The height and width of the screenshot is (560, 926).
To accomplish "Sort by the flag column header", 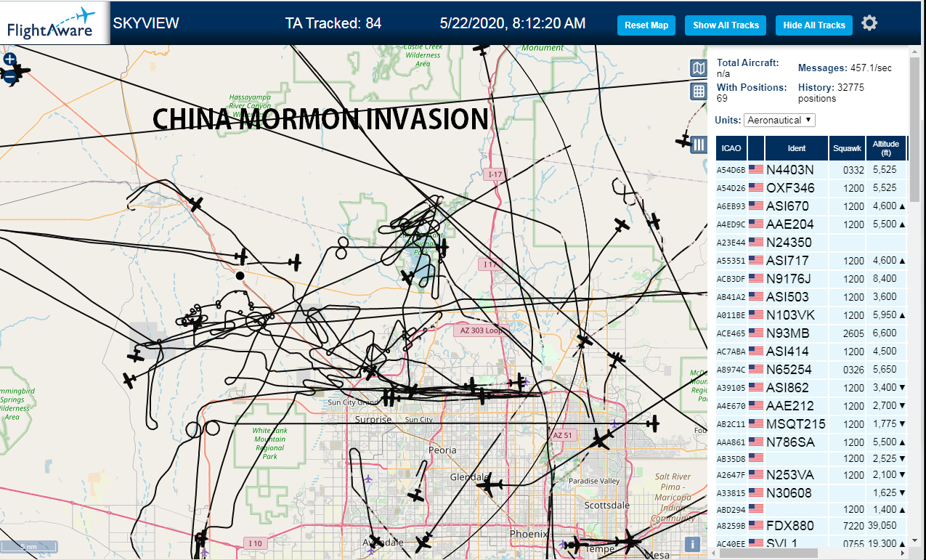I will [x=756, y=148].
